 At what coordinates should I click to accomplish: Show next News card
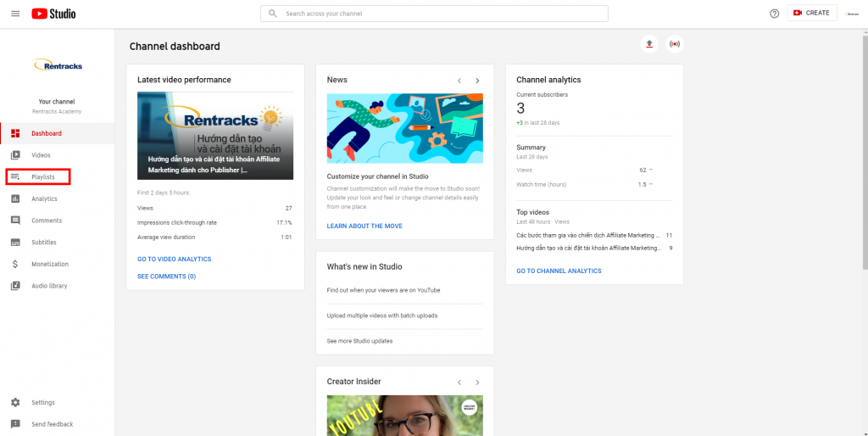(x=477, y=81)
